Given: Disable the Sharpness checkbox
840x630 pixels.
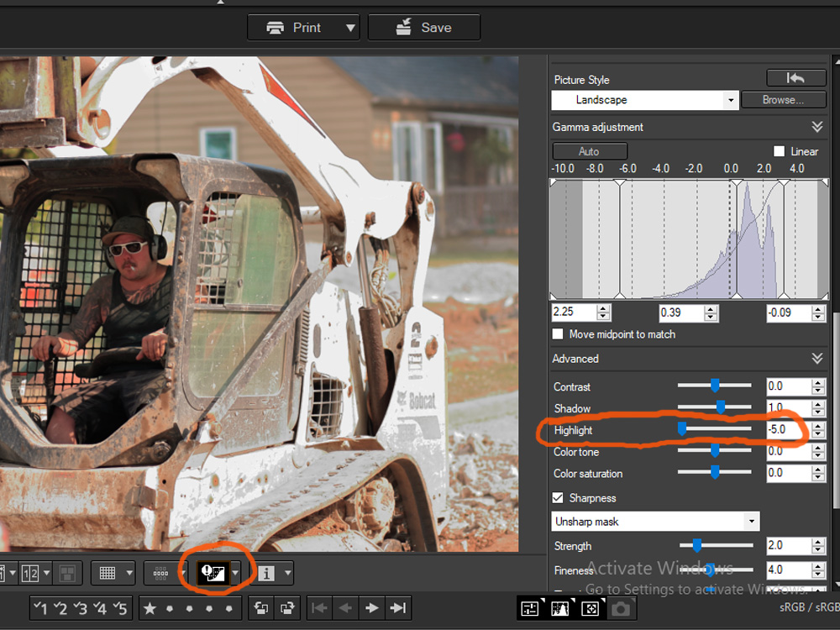Looking at the screenshot, I should pyautogui.click(x=558, y=497).
